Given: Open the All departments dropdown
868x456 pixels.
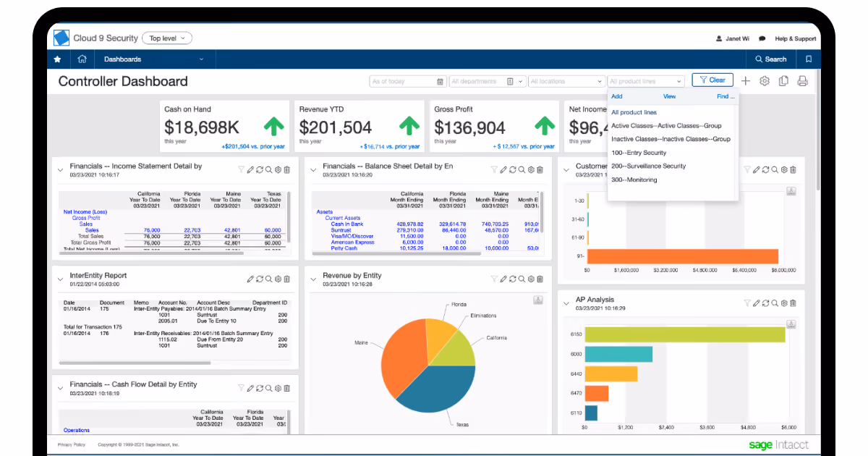Looking at the screenshot, I should click(x=487, y=82).
